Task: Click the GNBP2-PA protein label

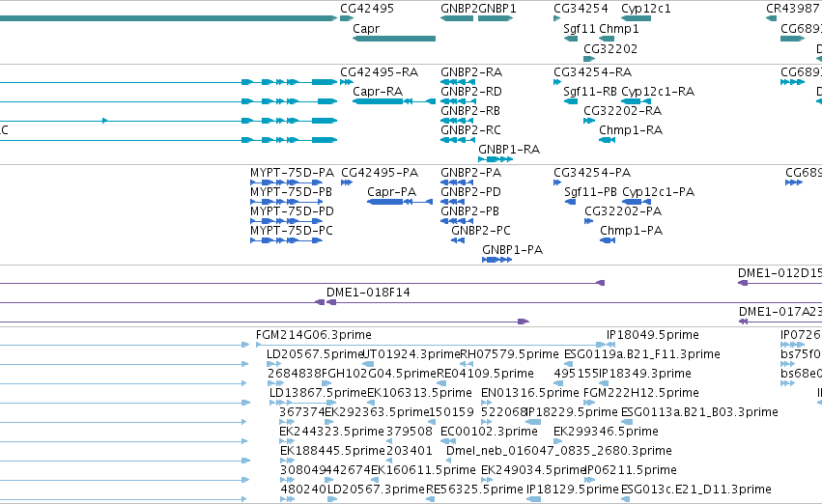Action: click(470, 173)
